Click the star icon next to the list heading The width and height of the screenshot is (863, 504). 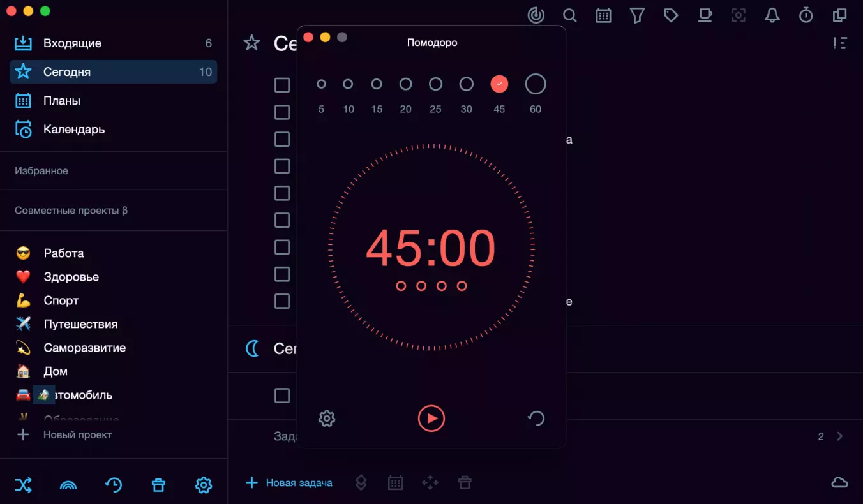(251, 43)
